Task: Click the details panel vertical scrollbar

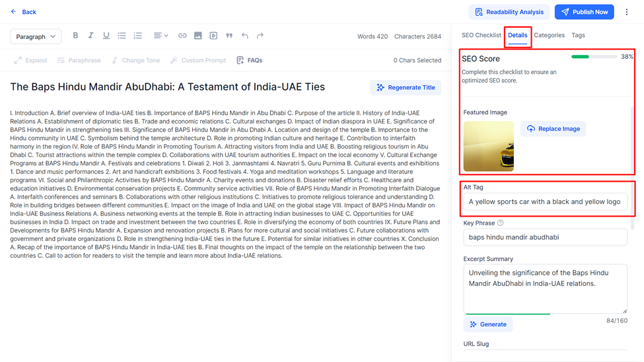Action: [633, 168]
